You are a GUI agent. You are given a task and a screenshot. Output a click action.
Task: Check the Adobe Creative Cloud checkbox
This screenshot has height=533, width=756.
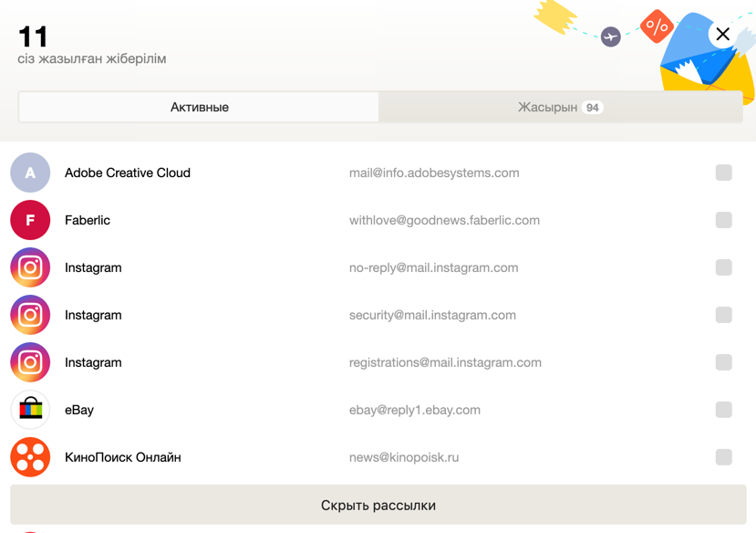[724, 172]
